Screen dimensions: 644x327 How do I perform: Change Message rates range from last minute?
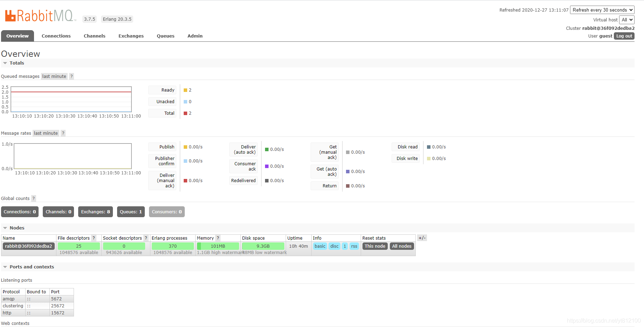pyautogui.click(x=46, y=133)
